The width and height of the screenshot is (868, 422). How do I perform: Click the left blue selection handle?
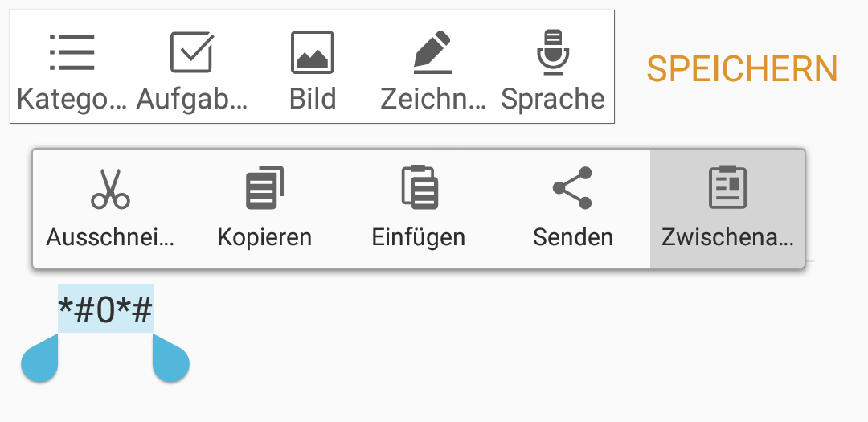point(40,358)
